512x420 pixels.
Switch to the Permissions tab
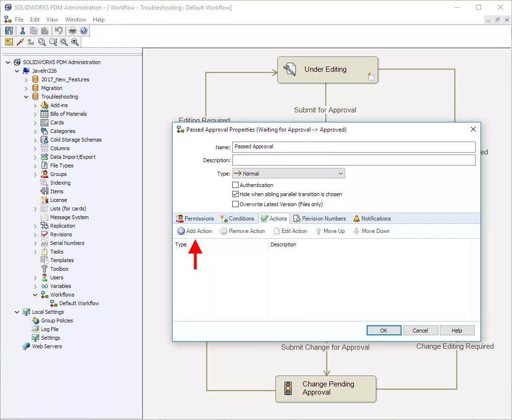[x=195, y=219]
